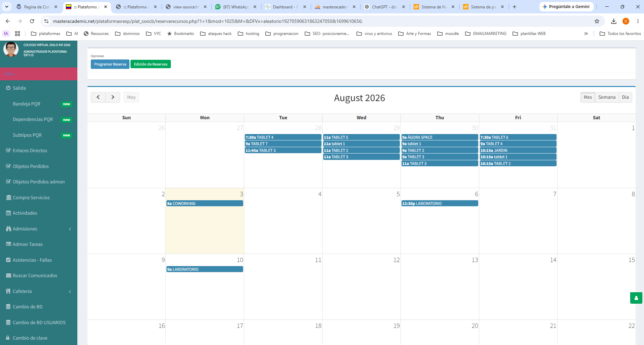644x345 pixels.
Task: Click the Salida power icon
Action: click(x=8, y=88)
